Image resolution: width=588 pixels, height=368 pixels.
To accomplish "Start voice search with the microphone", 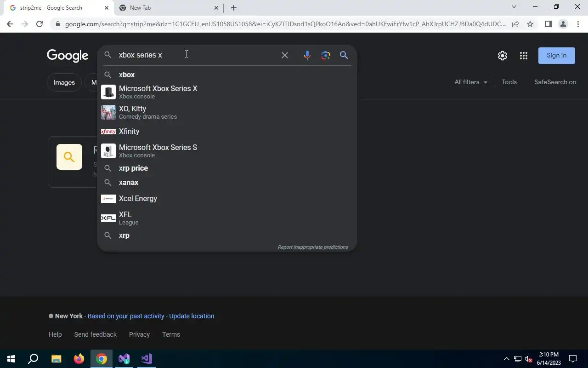I will [x=307, y=55].
